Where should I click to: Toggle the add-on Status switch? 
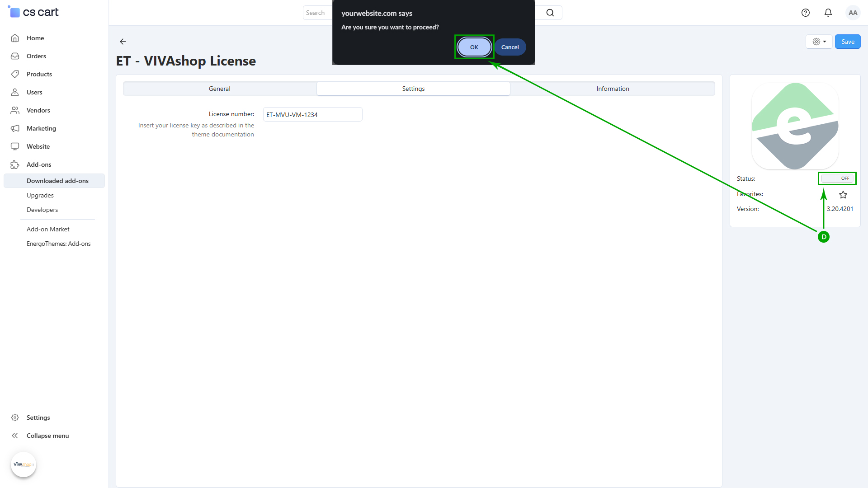click(x=837, y=178)
